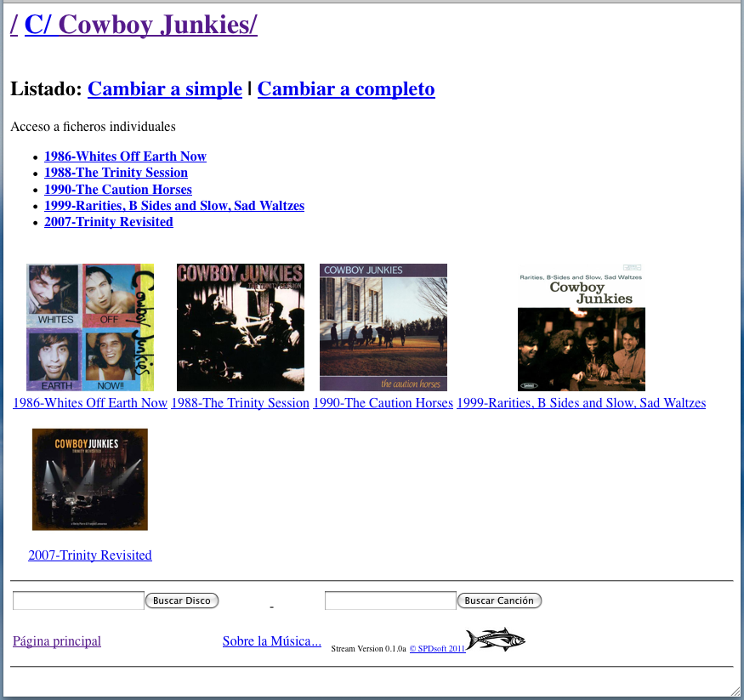Click the root slash breadcrumb link
744x700 pixels.
(x=14, y=25)
